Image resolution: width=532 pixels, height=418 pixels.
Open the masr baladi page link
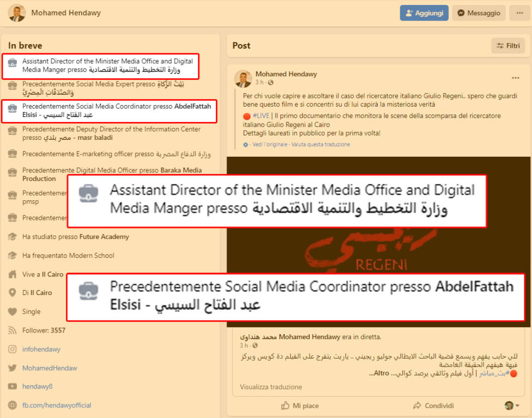[78, 138]
